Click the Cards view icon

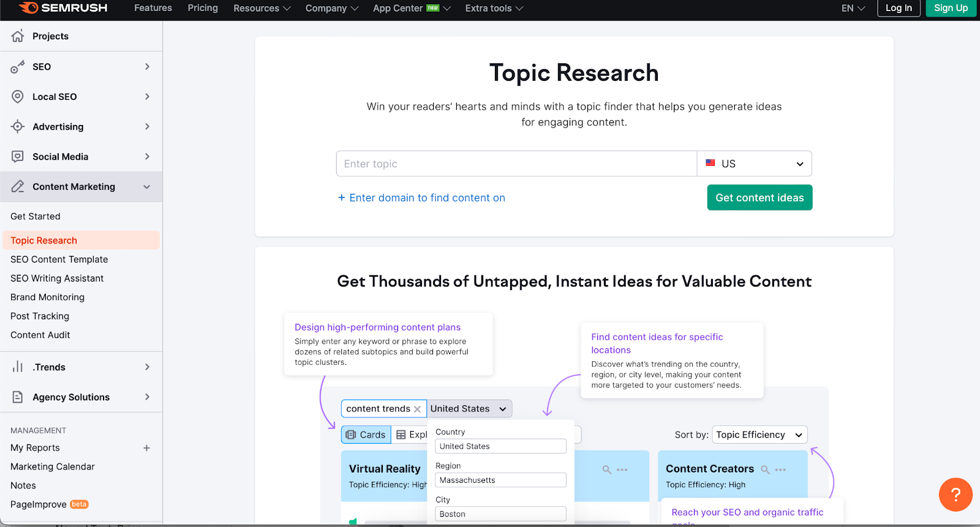point(351,435)
